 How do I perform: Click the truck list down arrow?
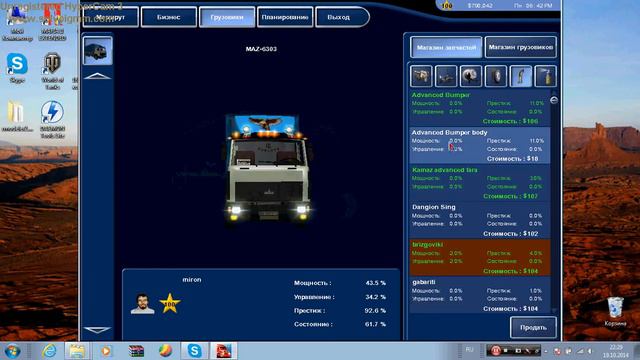point(97,329)
